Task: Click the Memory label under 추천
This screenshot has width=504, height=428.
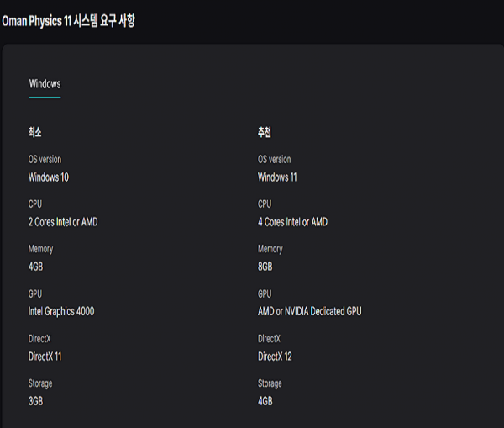Action: (x=270, y=249)
